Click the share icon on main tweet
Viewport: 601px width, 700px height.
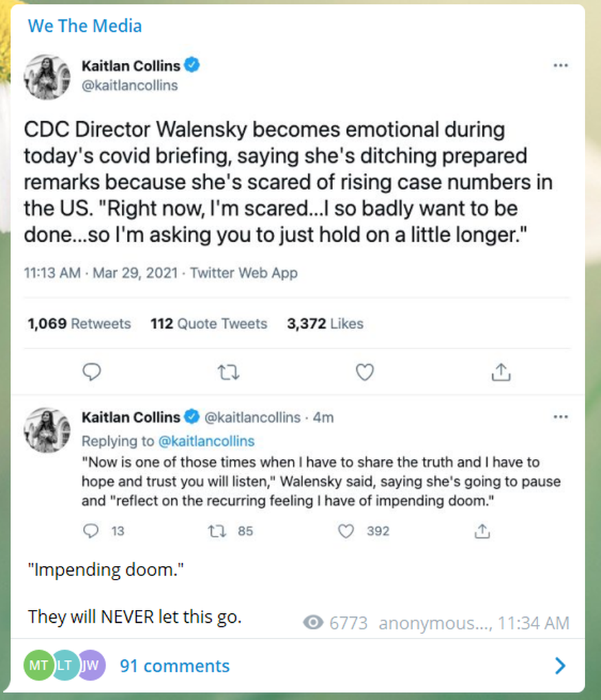click(501, 371)
